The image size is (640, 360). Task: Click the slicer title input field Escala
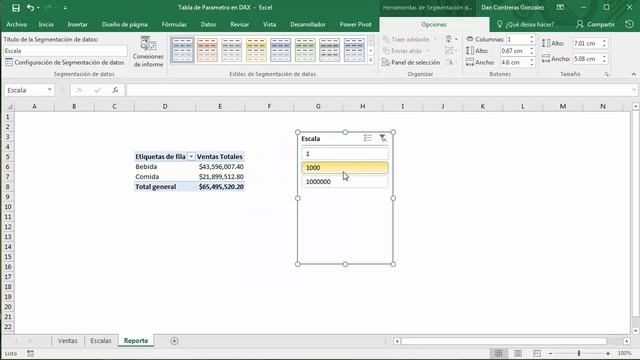(x=65, y=51)
